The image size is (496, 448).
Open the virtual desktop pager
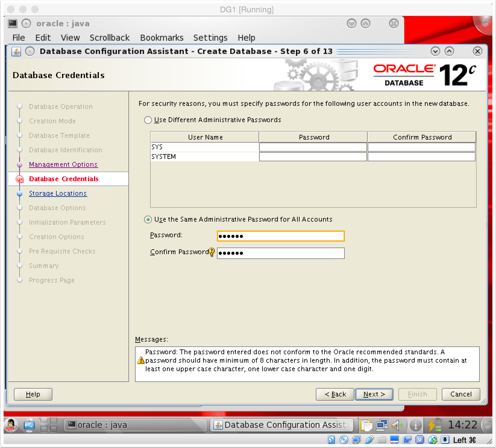pos(49,425)
